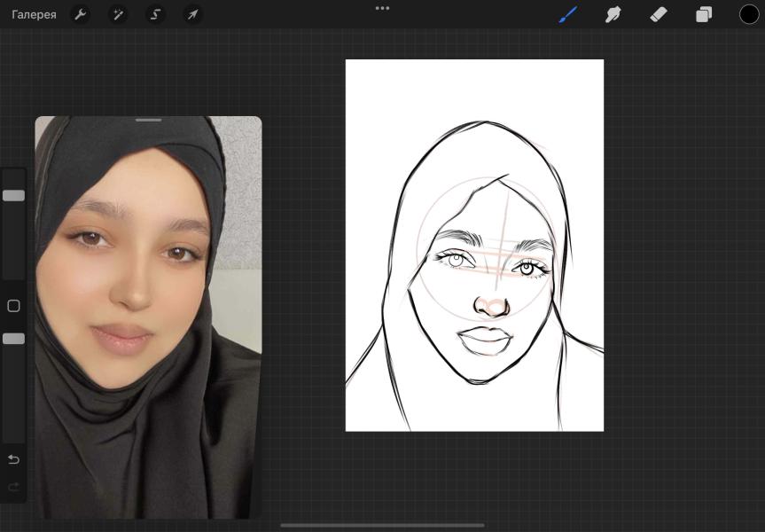This screenshot has width=765, height=532.
Task: Activate the Transform arrow tool
Action: [193, 15]
